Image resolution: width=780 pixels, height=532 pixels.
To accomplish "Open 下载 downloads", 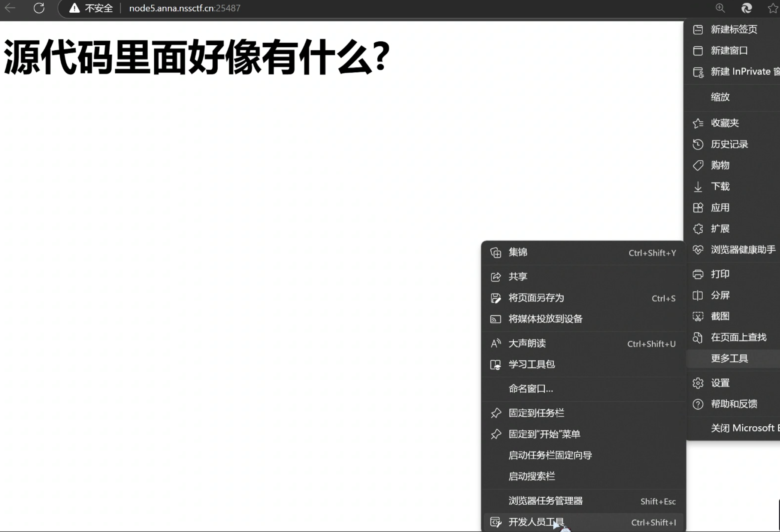I will click(x=732, y=187).
